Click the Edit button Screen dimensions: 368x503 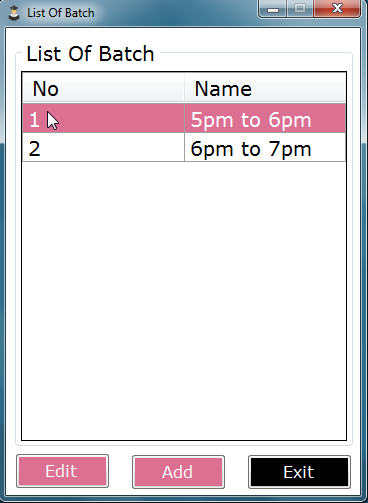(63, 471)
